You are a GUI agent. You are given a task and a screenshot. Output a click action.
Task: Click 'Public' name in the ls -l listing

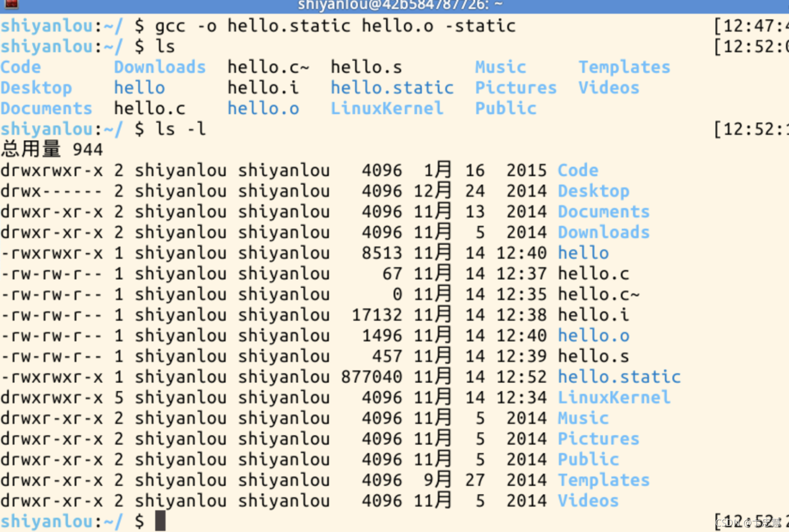(589, 460)
